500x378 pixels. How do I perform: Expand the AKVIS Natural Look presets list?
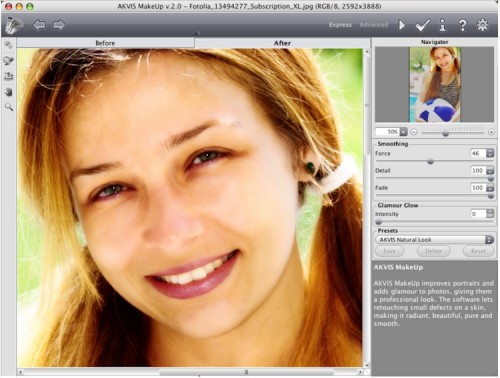coord(434,240)
